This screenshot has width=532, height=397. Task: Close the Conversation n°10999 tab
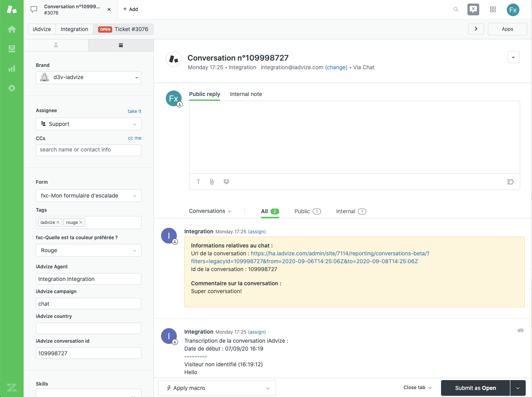(x=109, y=9)
